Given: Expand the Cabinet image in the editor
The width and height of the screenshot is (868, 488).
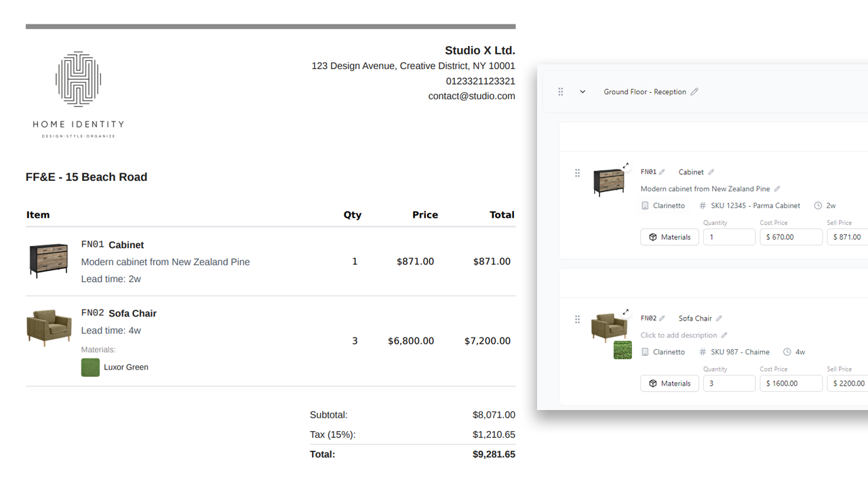Looking at the screenshot, I should pos(626,166).
